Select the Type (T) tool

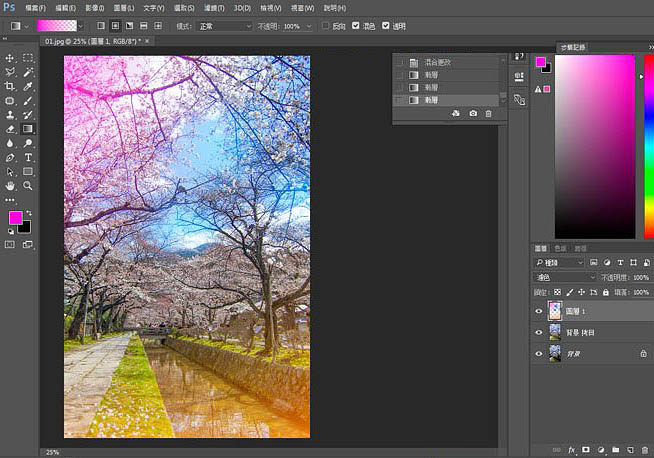(28, 157)
